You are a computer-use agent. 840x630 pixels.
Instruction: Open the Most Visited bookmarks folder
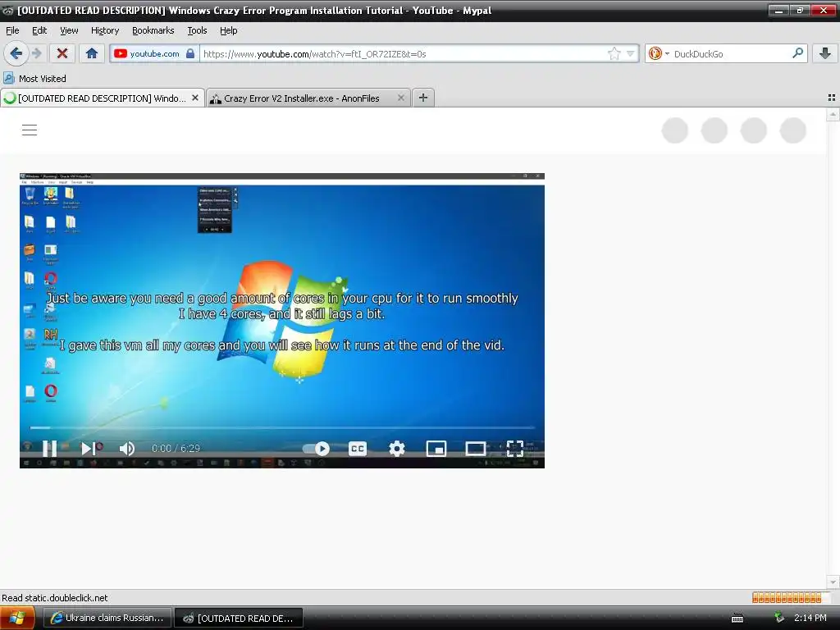coord(35,78)
